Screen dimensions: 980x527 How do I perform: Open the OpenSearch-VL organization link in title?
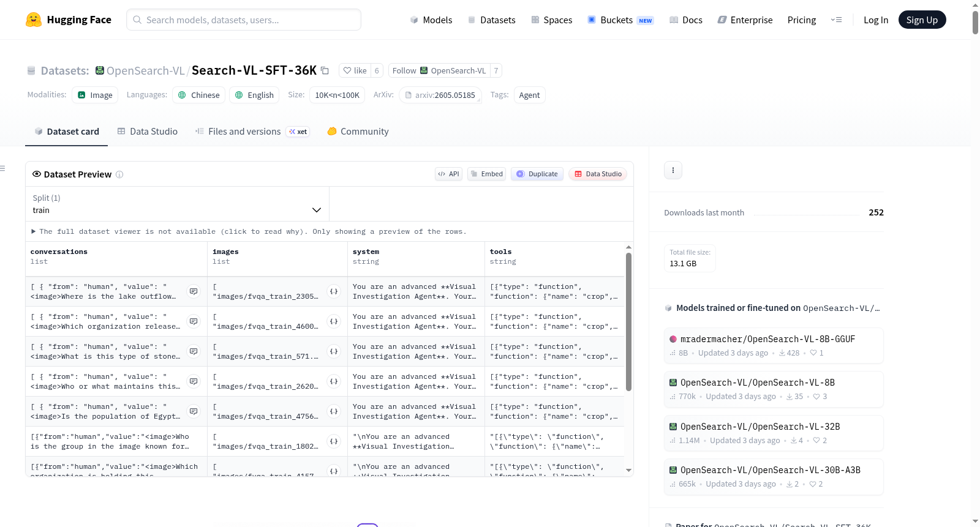pyautogui.click(x=146, y=70)
